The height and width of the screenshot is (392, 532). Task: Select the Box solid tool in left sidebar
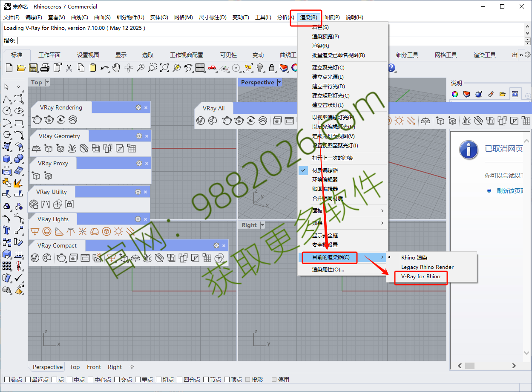6,159
